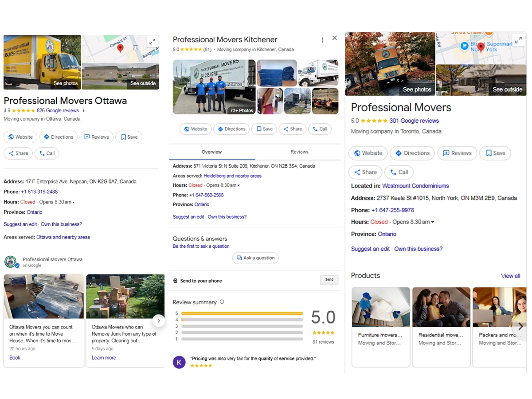Dial Ottawa phone +1 613-319-2488
The width and height of the screenshot is (532, 399).
coord(39,192)
